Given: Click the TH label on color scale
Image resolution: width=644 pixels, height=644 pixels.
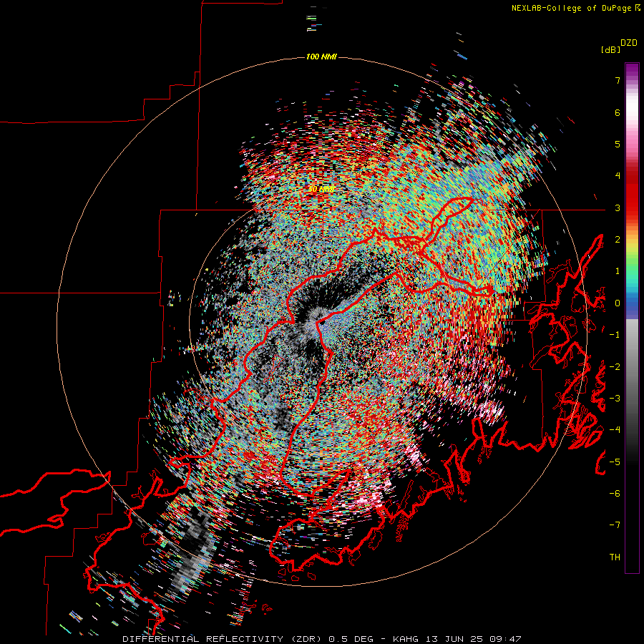Looking at the screenshot, I should [615, 557].
